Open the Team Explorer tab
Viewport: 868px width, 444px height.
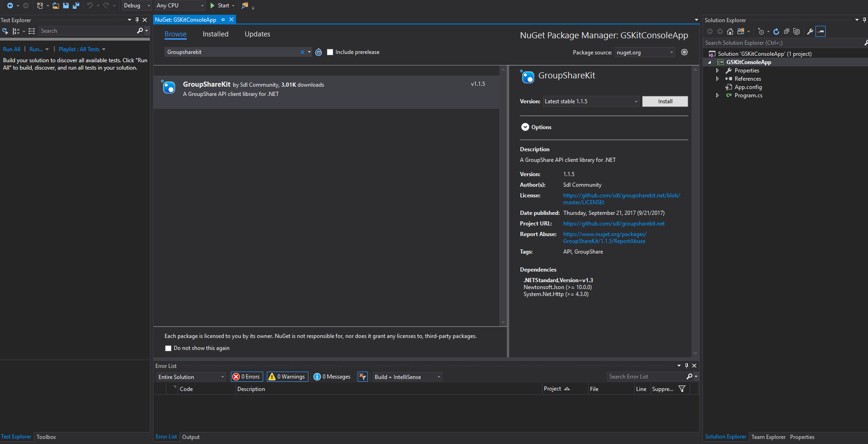pos(768,437)
